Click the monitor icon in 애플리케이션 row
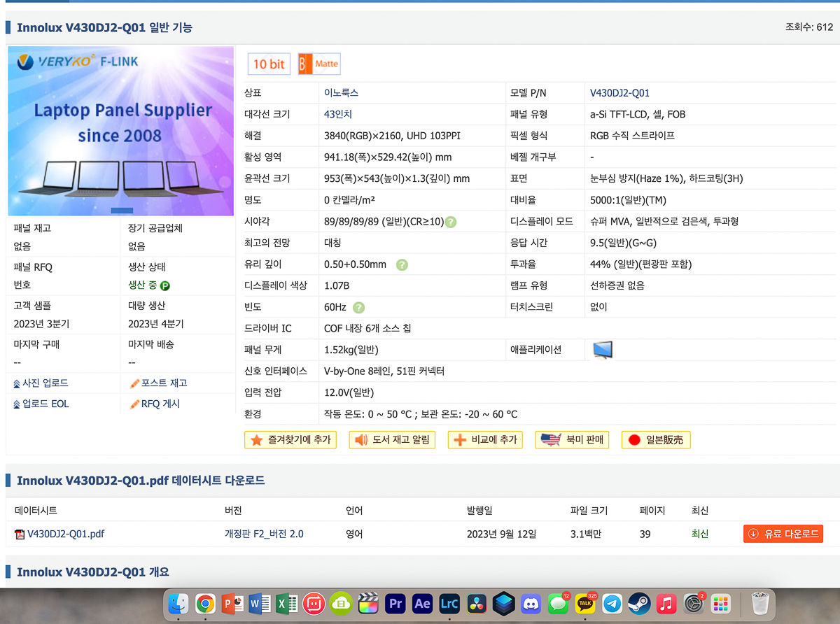The image size is (840, 624). [602, 350]
